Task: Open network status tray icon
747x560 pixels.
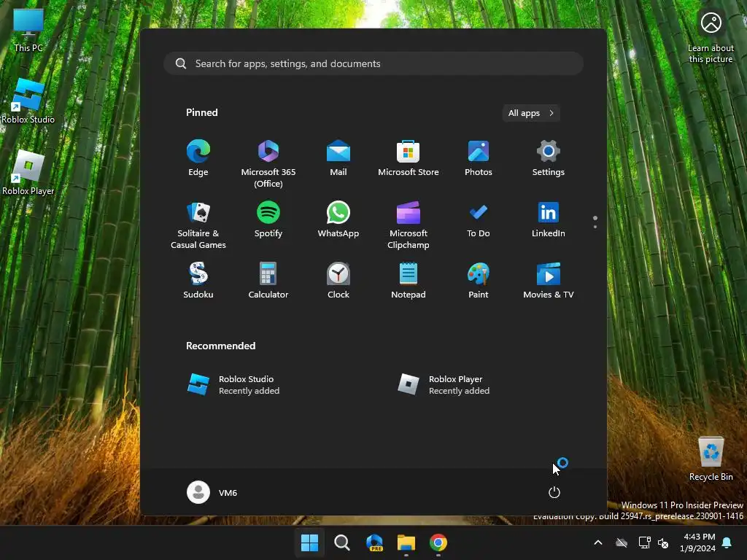Action: 644,542
